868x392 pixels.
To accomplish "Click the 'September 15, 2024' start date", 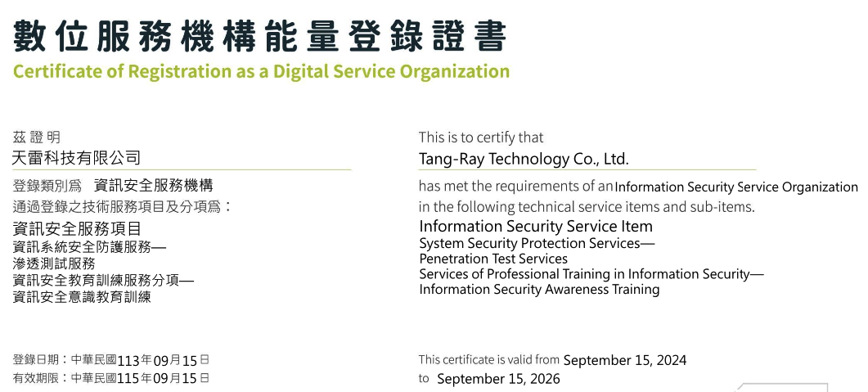I will (625, 360).
